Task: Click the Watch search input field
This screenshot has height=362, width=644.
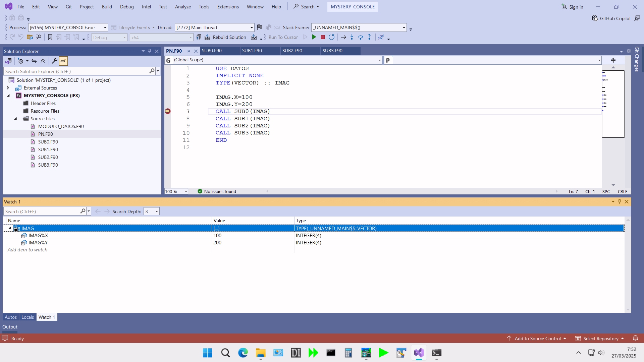Action: click(42, 212)
